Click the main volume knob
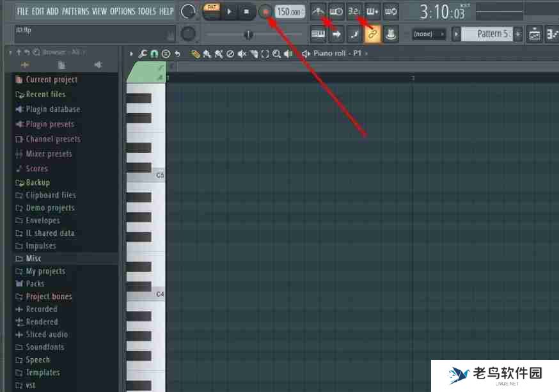Screen dimensions: 559x392 (x=188, y=12)
